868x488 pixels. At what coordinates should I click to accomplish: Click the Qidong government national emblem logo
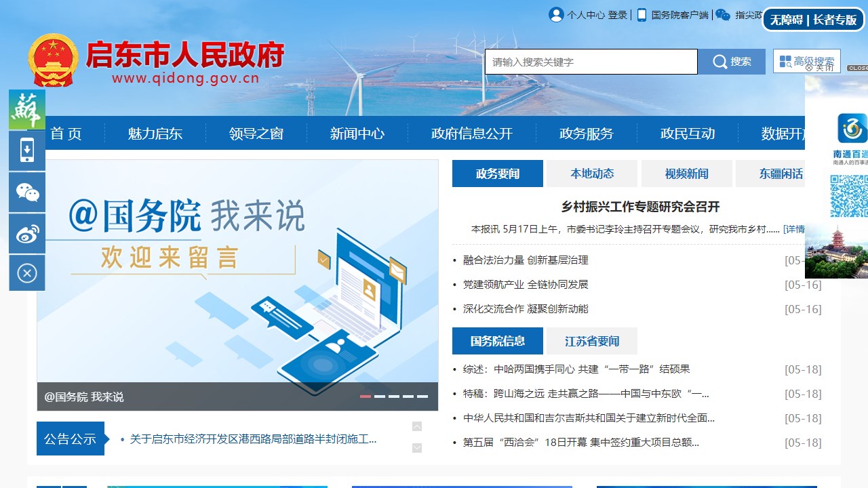(53, 60)
